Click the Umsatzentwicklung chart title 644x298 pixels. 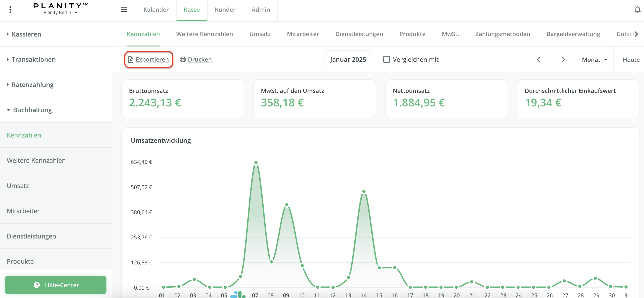[161, 140]
